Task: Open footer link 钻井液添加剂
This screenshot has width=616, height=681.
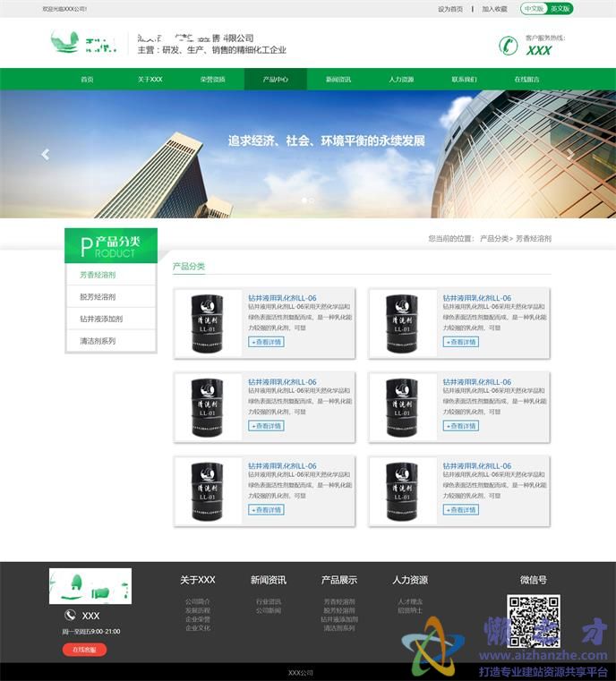Action: [339, 619]
